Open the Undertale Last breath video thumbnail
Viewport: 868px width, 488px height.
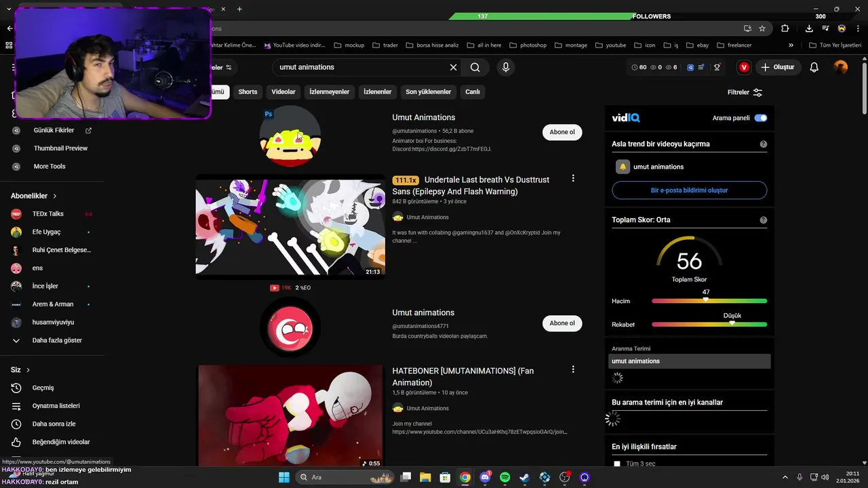[290, 226]
